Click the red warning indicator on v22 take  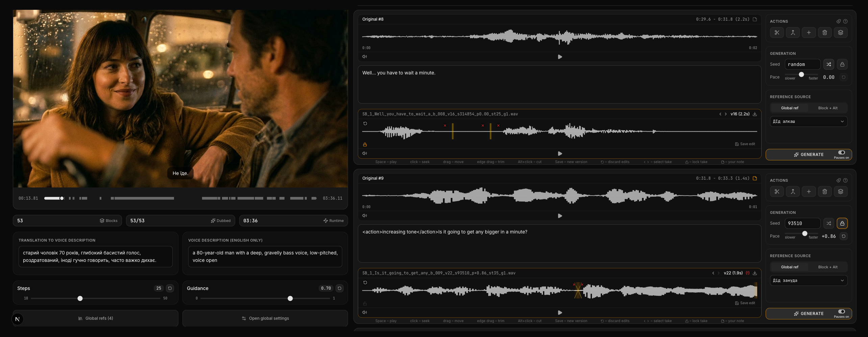747,273
